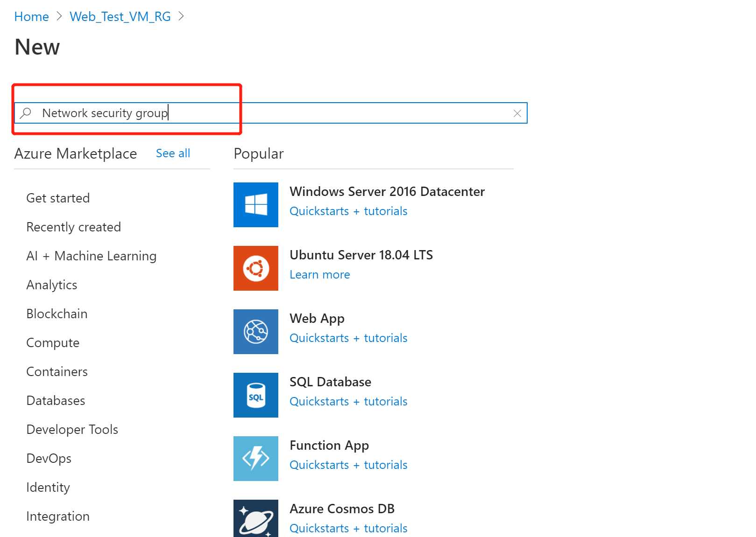756x537 pixels.
Task: Select the Developer Tools category
Action: coord(72,430)
